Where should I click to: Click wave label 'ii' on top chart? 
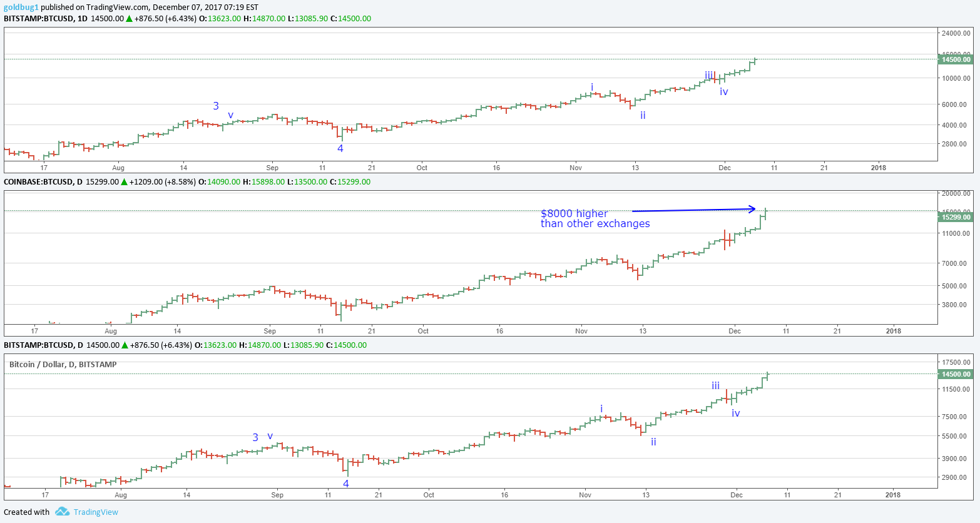[643, 115]
